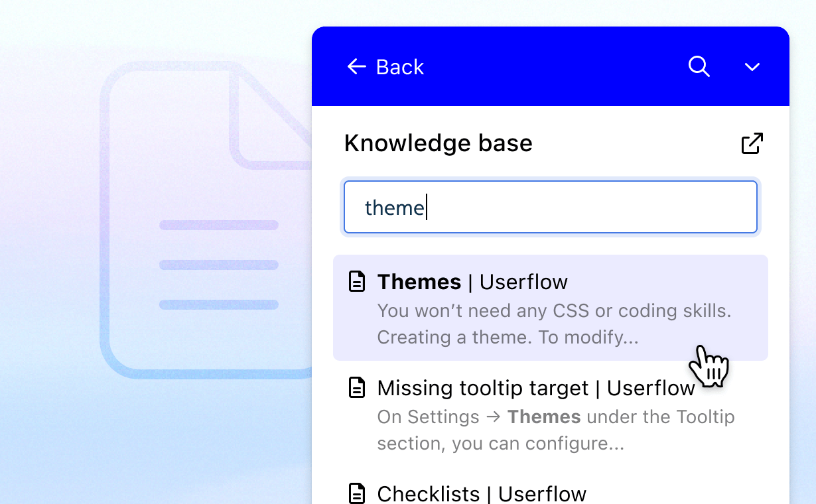Click the Missing tooltip target description snippet
The width and height of the screenshot is (816, 504).
[x=555, y=430]
